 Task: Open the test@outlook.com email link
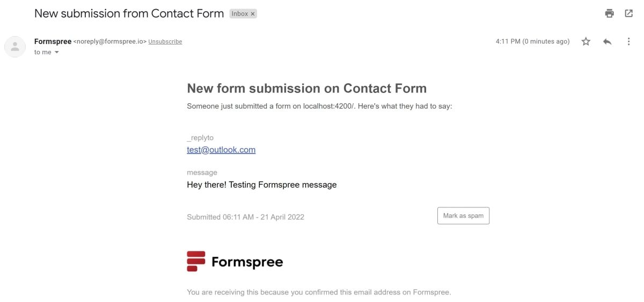[221, 150]
